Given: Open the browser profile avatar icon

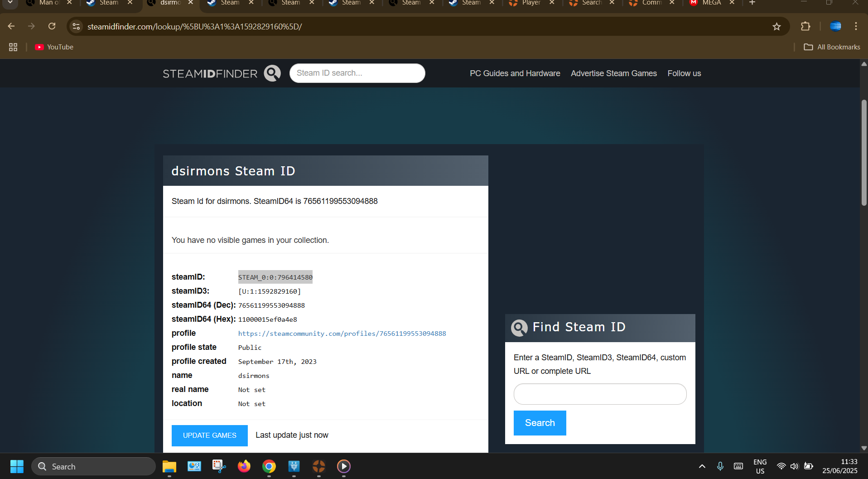Looking at the screenshot, I should tap(835, 26).
